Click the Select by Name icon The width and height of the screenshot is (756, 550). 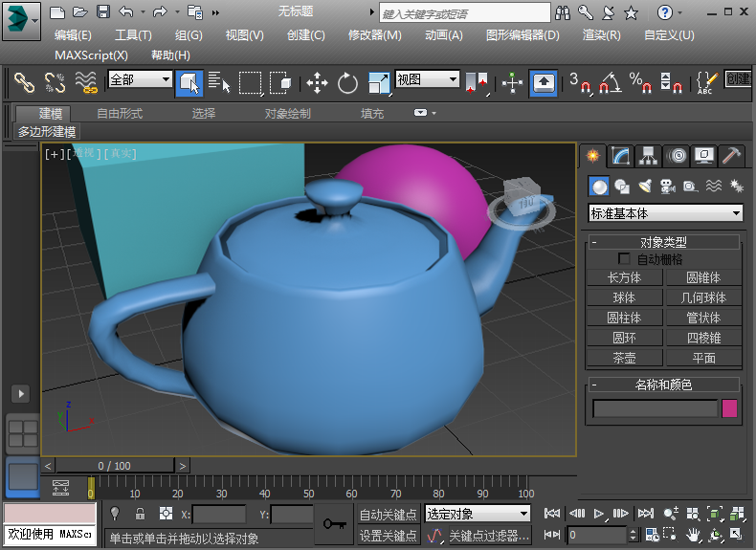219,83
